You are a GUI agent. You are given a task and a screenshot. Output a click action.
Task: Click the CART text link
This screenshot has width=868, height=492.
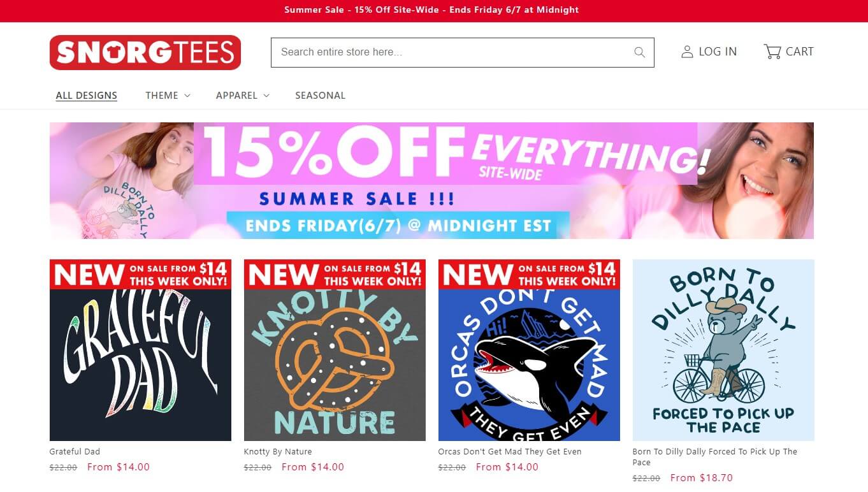pyautogui.click(x=799, y=52)
